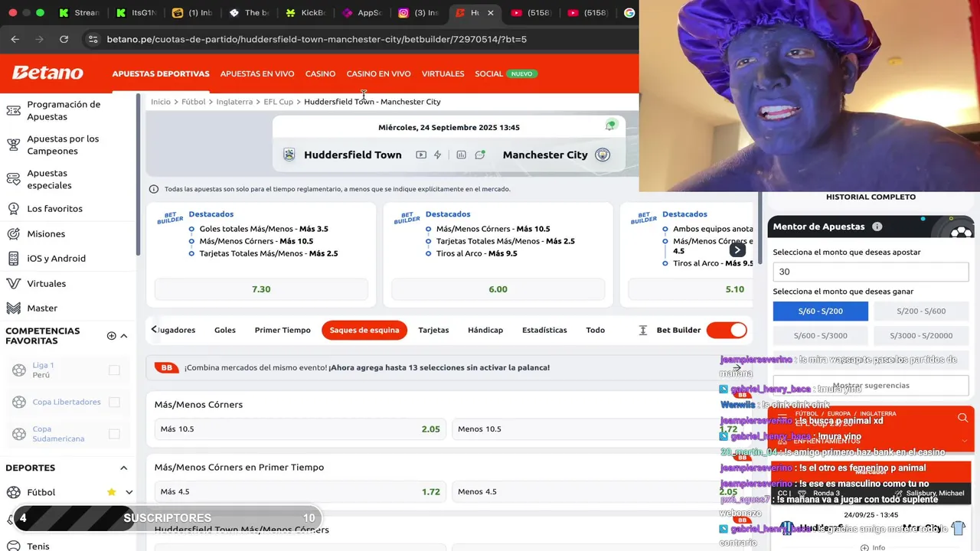The width and height of the screenshot is (980, 551).
Task: Check the Liga 1 Perú checkbox
Action: click(114, 370)
